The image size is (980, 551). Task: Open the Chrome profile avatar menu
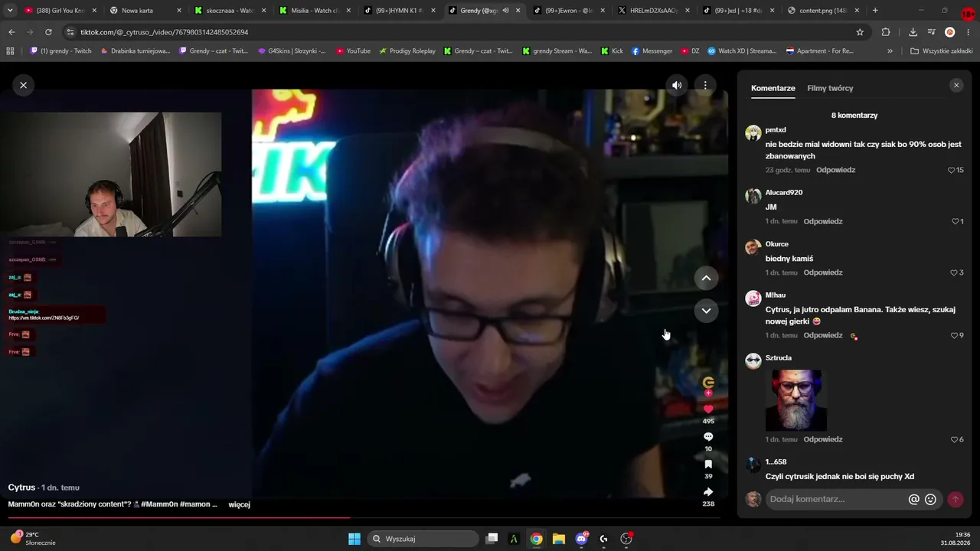click(x=950, y=32)
